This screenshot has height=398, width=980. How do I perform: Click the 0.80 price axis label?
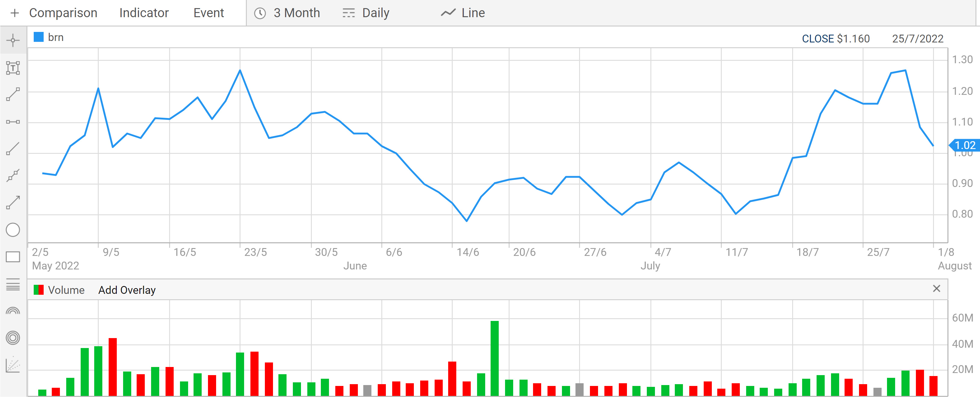pos(962,214)
